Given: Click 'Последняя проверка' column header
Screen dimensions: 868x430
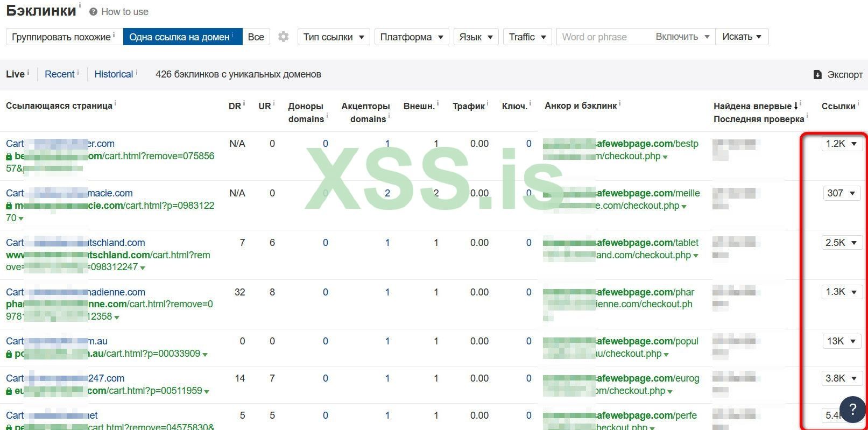Looking at the screenshot, I should pos(759,119).
